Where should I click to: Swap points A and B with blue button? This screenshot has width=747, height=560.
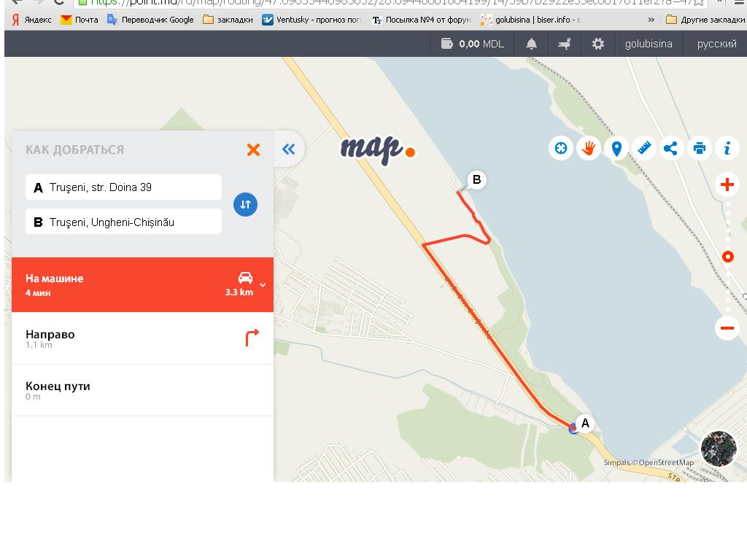pyautogui.click(x=245, y=204)
